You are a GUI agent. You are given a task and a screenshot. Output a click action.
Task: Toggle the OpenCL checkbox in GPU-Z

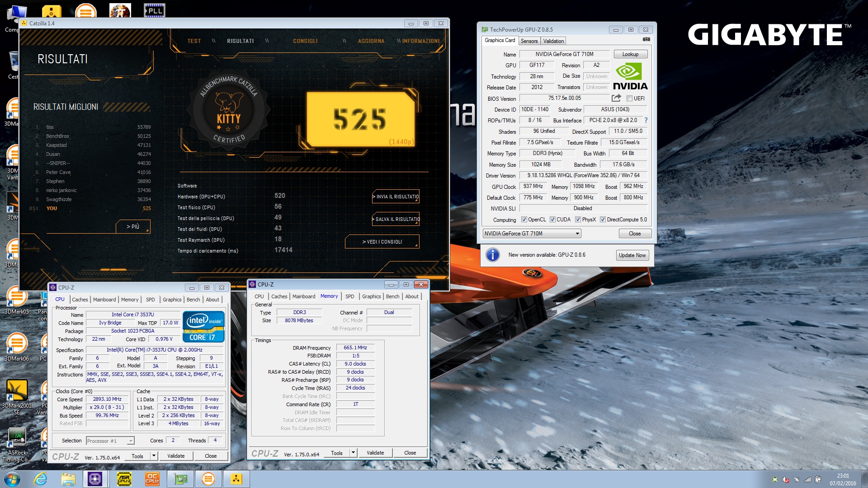[524, 220]
